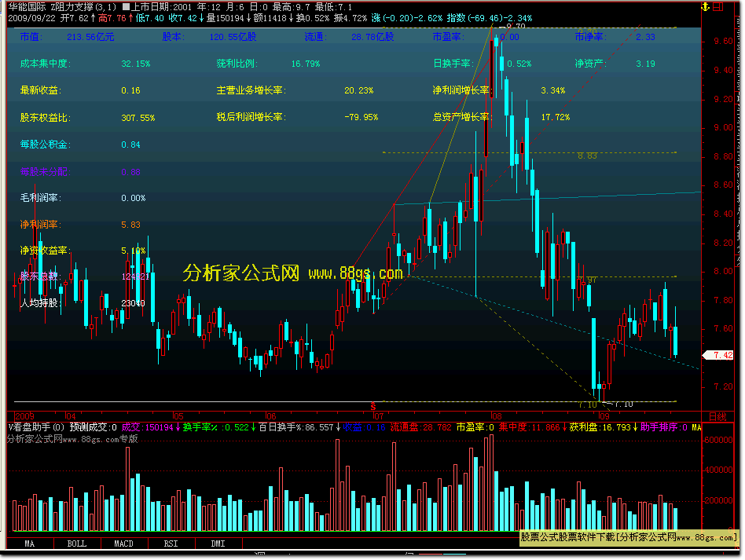Viewport: 745px width, 560px height.
Task: Click the 08 month marker on time axis
Action: click(x=496, y=416)
